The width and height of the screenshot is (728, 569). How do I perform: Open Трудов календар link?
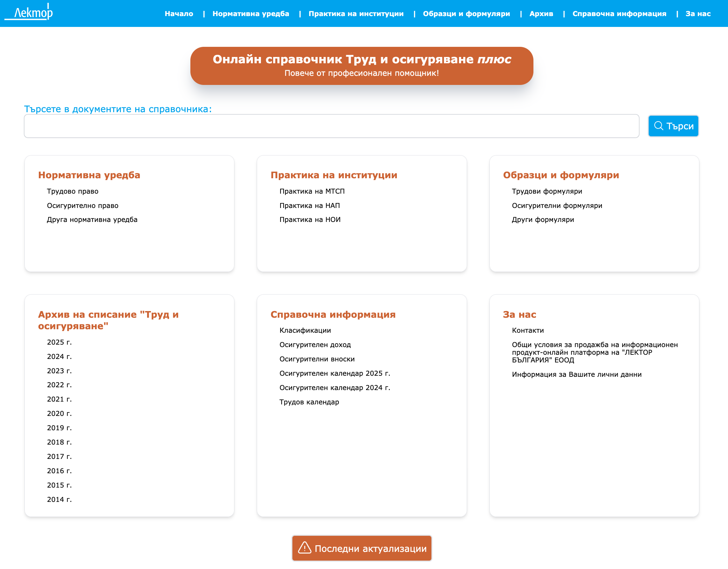[x=309, y=402]
